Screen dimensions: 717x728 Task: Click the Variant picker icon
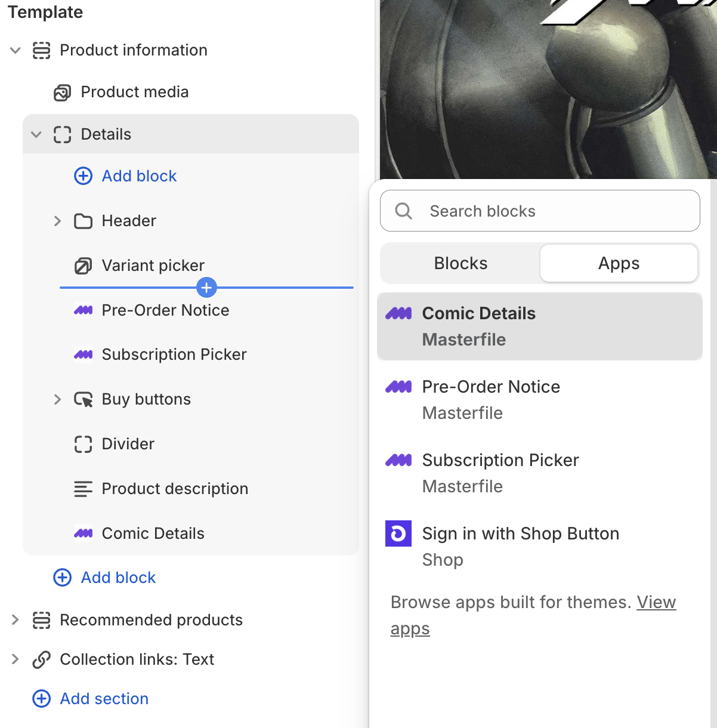click(83, 266)
